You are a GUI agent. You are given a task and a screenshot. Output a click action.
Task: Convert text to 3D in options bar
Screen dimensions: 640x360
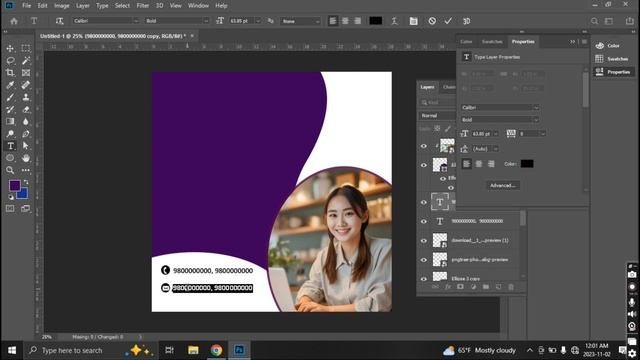point(467,21)
